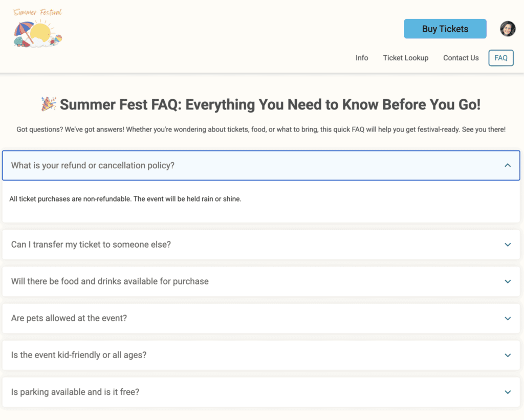This screenshot has width=524, height=420.
Task: Expand the food and drinks chevron
Action: (508, 281)
